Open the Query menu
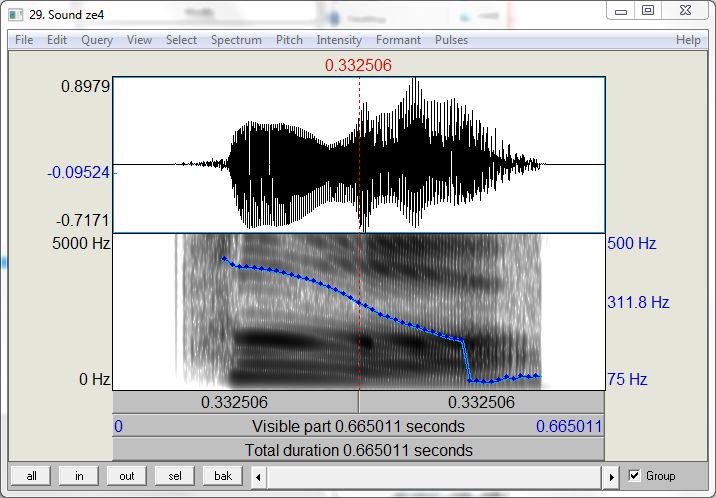 (x=97, y=40)
